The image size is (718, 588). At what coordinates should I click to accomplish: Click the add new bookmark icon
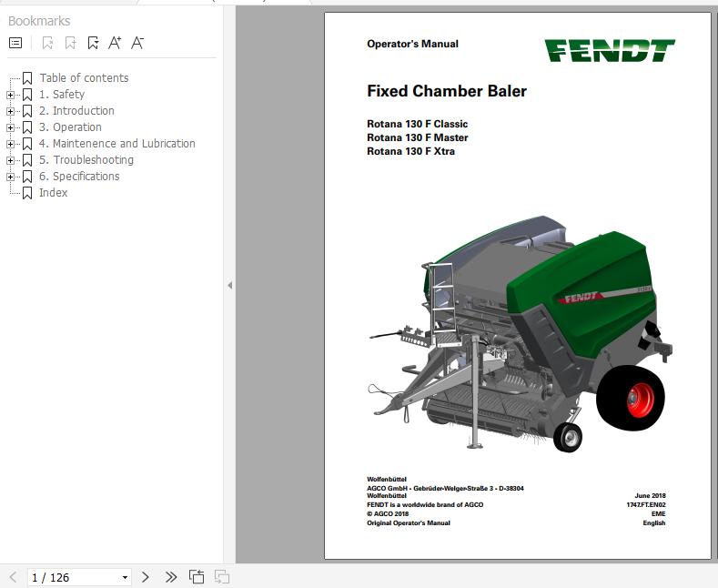[70, 43]
